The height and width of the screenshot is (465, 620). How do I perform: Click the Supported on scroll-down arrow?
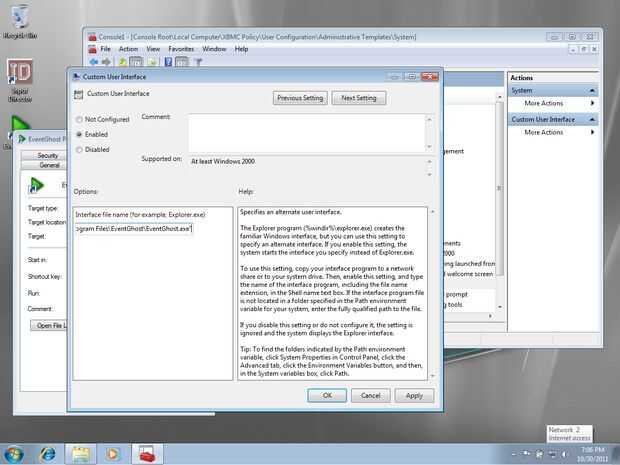429,174
